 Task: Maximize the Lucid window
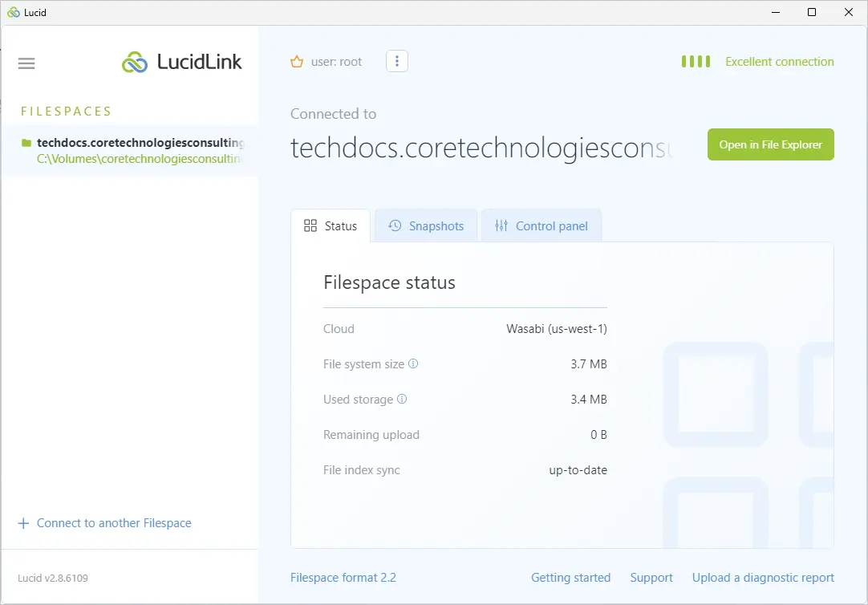[812, 12]
